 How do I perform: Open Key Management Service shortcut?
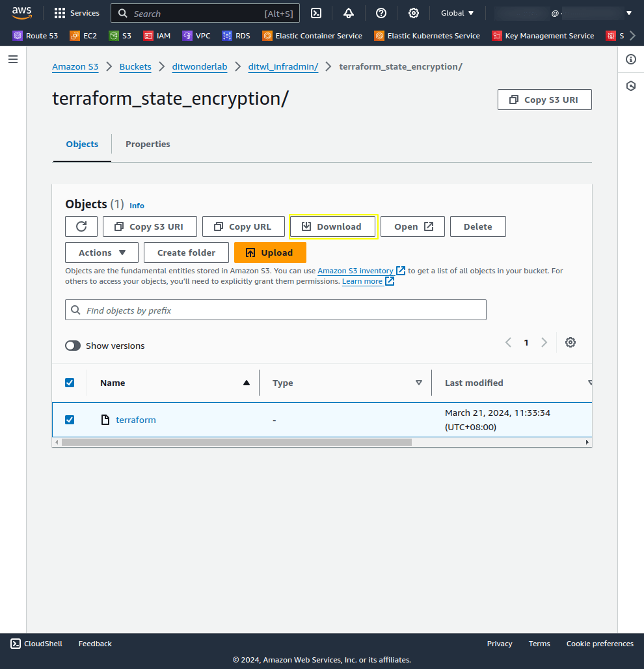(x=543, y=36)
